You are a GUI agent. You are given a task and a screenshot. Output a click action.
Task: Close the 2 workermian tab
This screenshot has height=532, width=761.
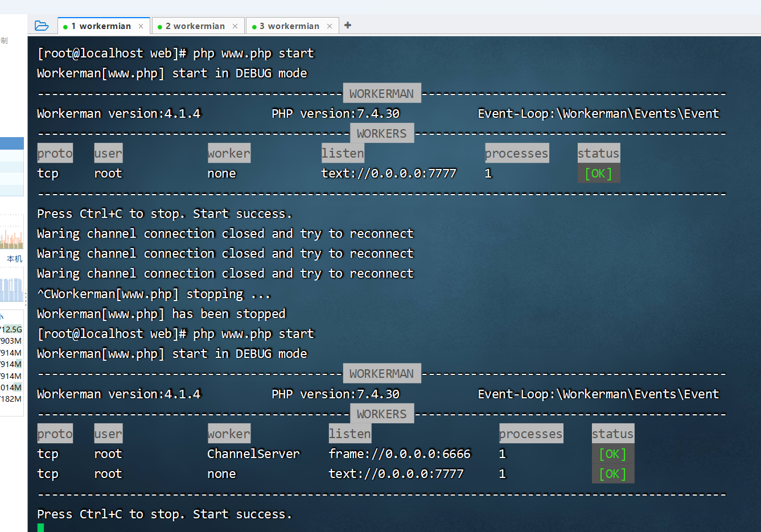click(235, 26)
